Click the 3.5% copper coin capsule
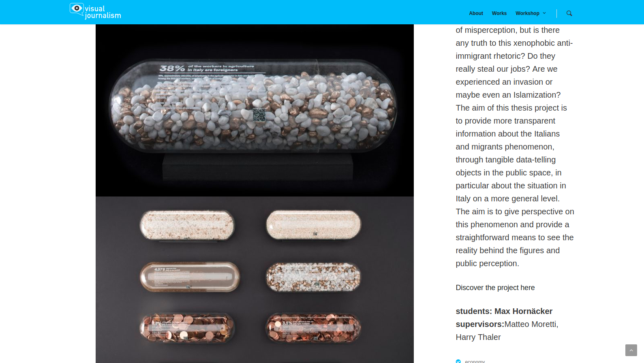 tap(313, 328)
